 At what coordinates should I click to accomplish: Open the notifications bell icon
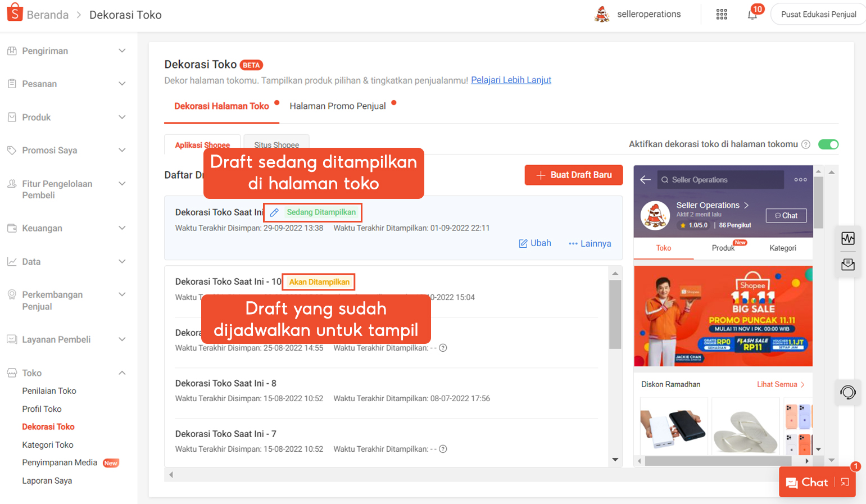(752, 15)
